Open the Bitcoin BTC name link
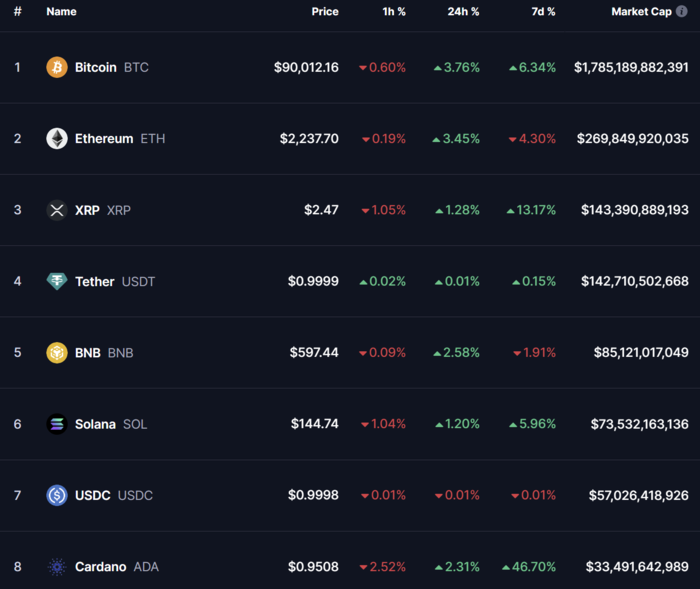Screen dimensions: 700x589 pos(112,67)
